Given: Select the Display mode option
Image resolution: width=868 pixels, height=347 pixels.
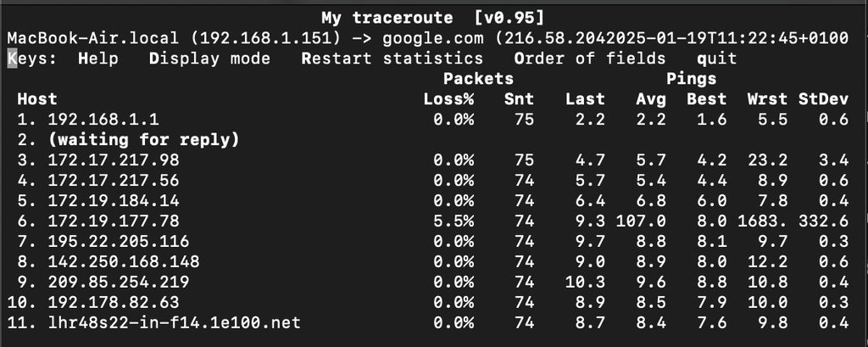Looking at the screenshot, I should (209, 59).
